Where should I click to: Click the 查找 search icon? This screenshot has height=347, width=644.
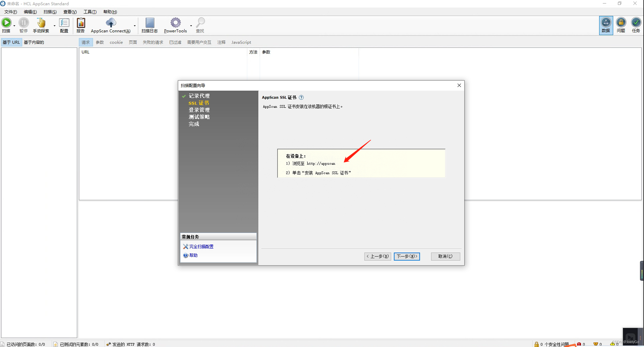tap(200, 22)
